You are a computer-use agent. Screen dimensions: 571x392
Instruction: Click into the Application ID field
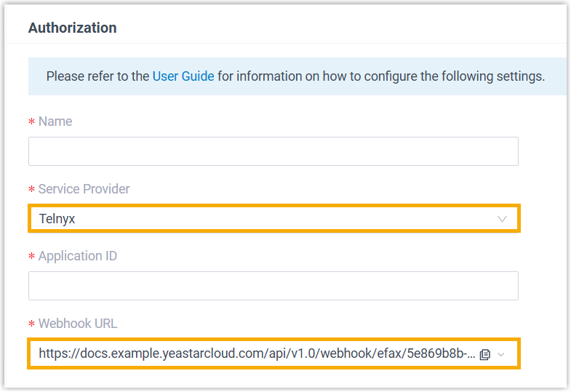pyautogui.click(x=273, y=286)
